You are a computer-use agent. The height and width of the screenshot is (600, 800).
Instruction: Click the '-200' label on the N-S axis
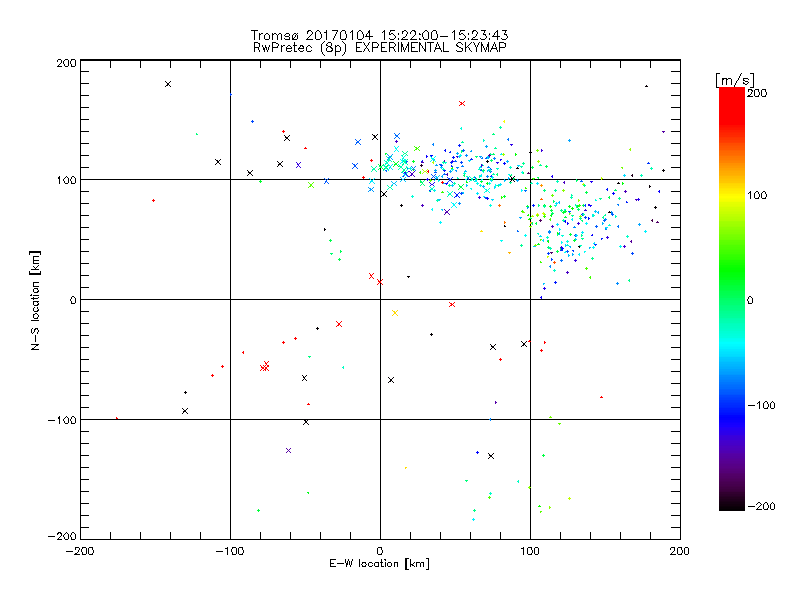62,536
